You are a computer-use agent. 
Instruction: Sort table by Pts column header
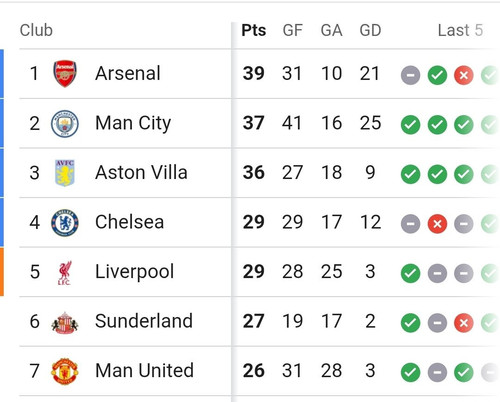(254, 30)
